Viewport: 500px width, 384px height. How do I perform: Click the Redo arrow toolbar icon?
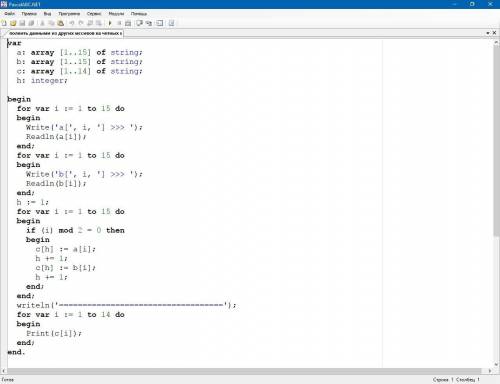click(x=81, y=23)
